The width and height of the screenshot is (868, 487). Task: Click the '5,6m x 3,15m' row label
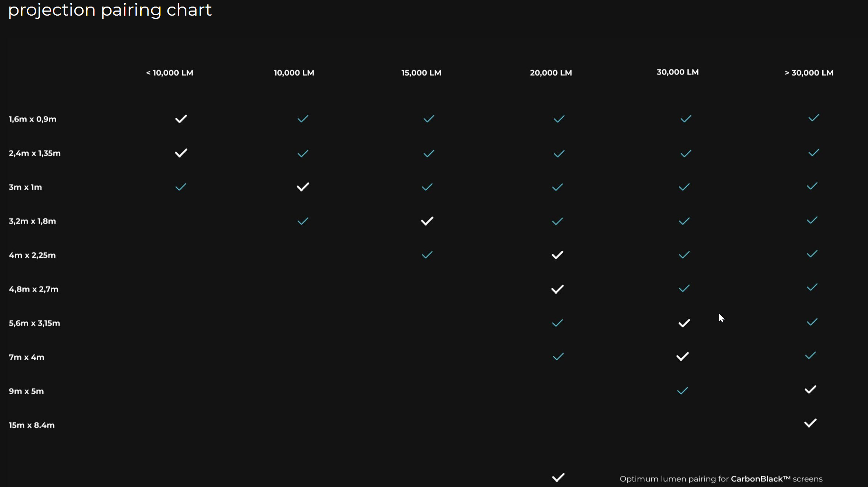(x=34, y=323)
